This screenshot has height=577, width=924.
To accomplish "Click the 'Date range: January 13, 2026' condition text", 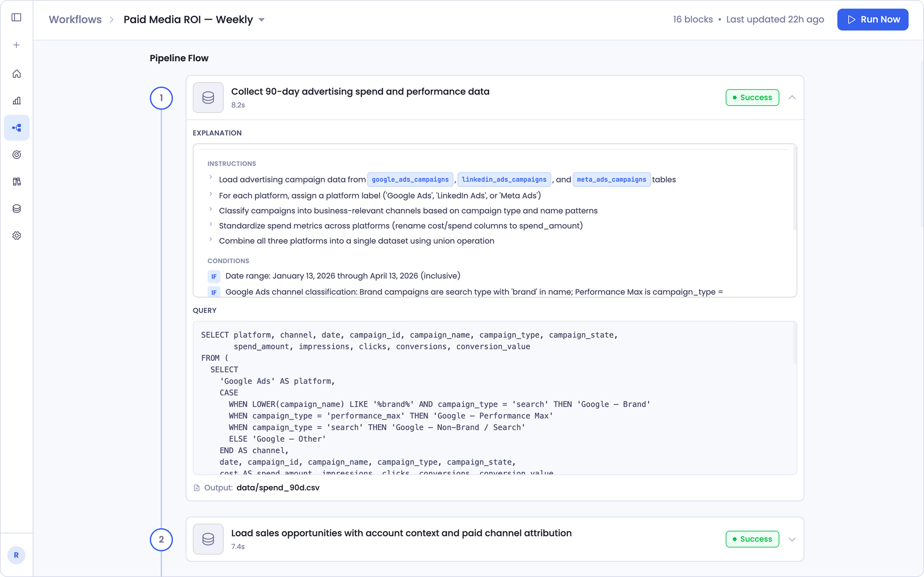I will coord(343,276).
